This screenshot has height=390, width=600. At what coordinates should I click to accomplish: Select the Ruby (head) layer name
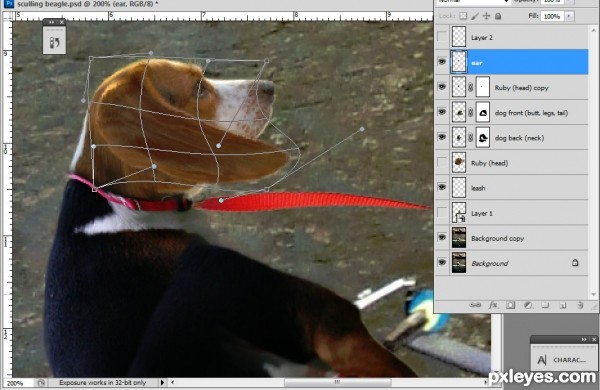pyautogui.click(x=489, y=163)
